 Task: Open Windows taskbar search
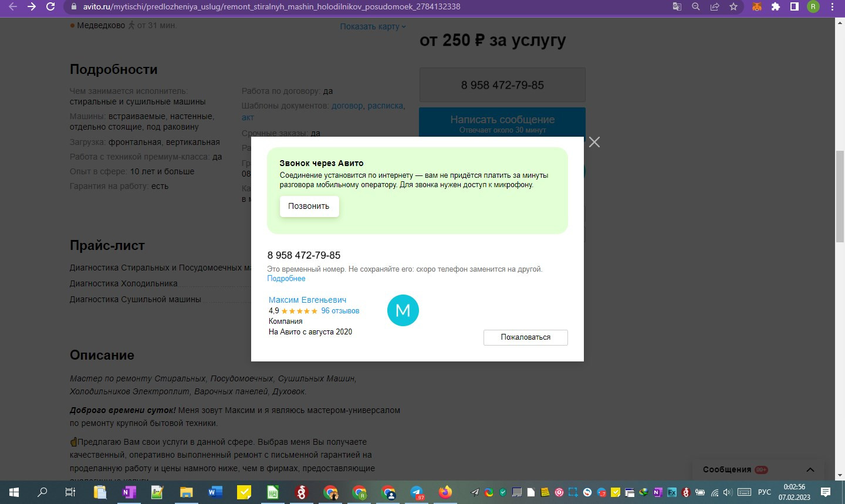(42, 492)
